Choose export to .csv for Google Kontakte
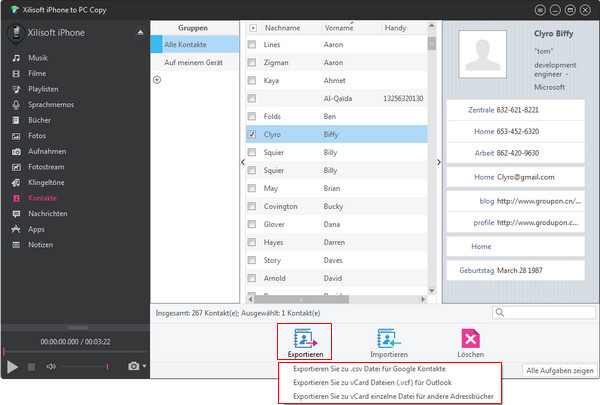 (369, 369)
